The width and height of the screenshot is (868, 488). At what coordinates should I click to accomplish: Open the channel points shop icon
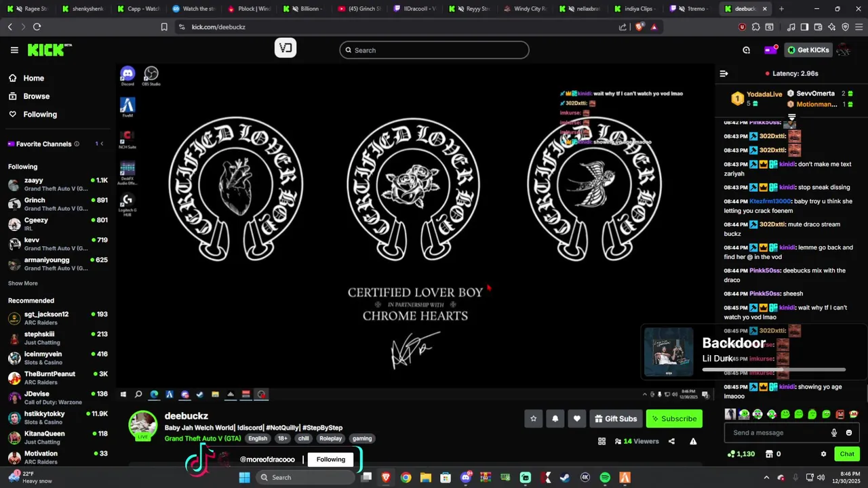(769, 454)
